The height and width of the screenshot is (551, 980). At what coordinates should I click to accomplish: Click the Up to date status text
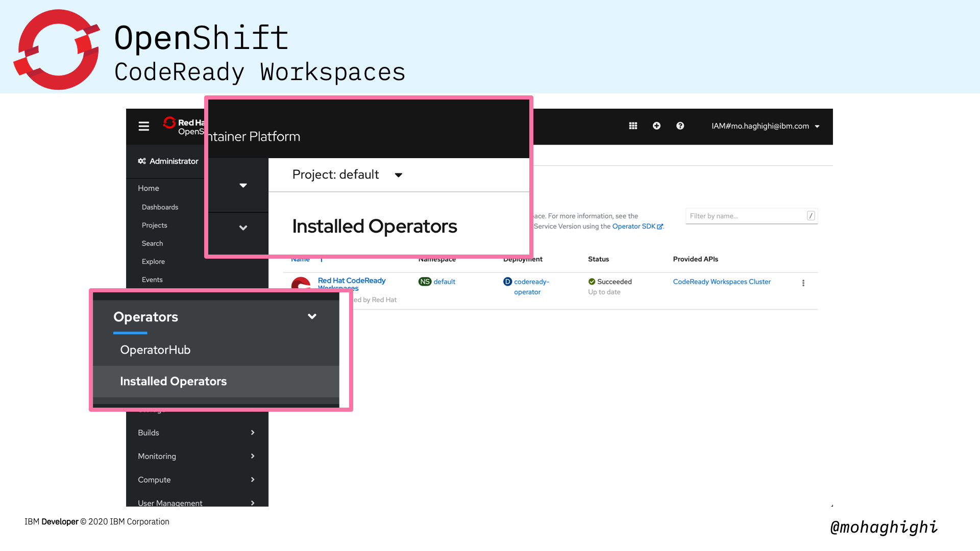pyautogui.click(x=604, y=292)
